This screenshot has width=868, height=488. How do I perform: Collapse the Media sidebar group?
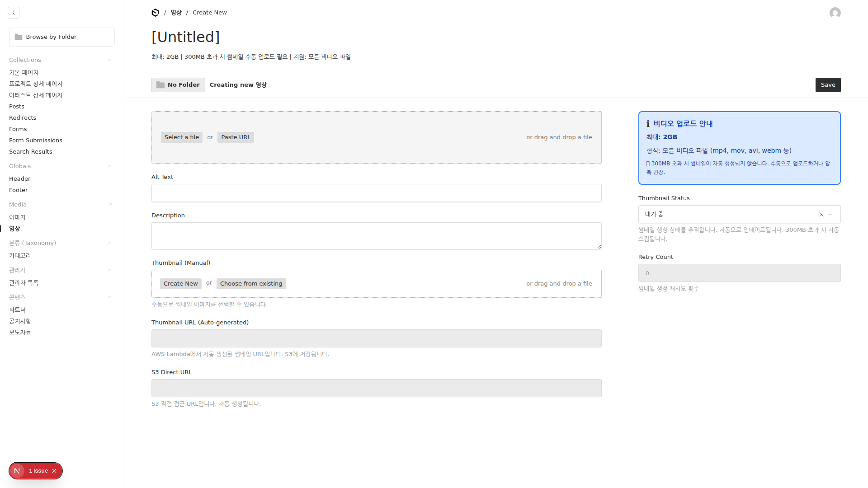110,205
